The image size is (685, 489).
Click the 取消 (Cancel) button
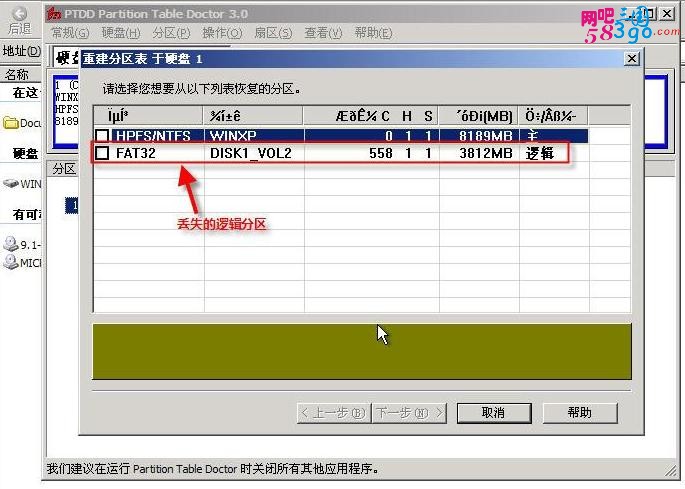click(x=494, y=413)
